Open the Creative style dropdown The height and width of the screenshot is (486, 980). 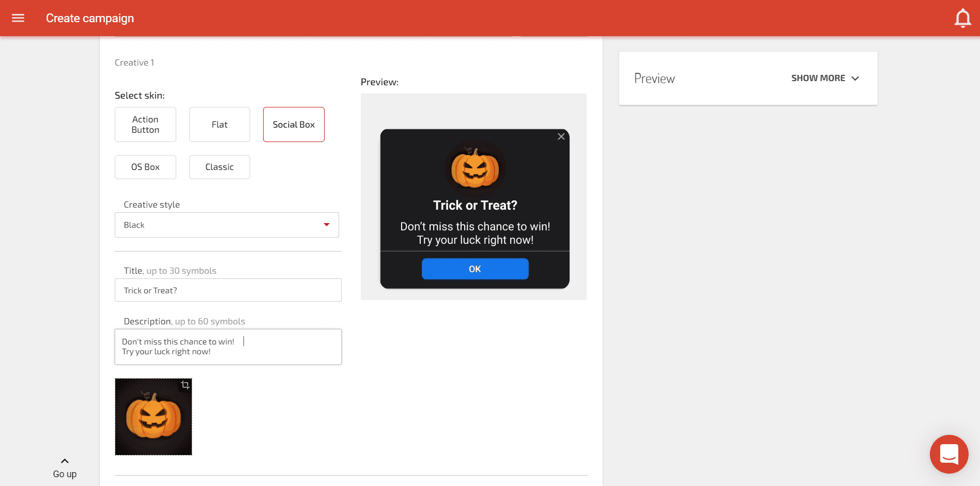point(227,225)
